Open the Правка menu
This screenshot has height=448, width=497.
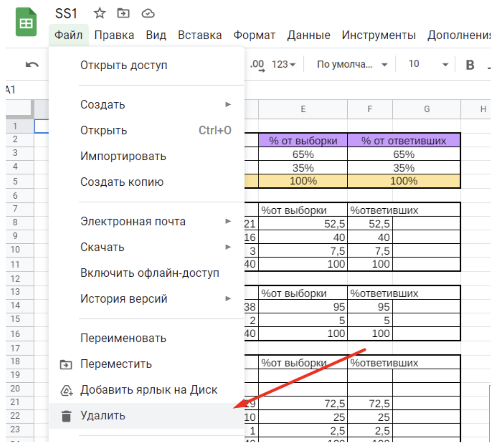114,35
